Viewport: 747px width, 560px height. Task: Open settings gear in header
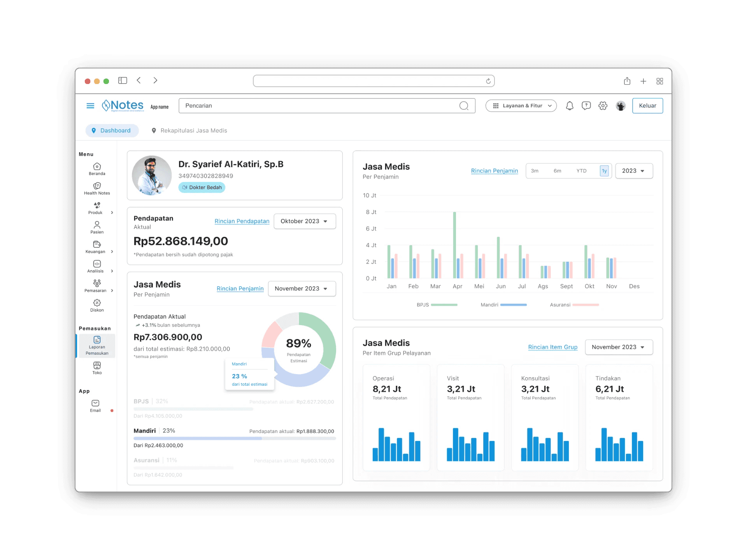[x=603, y=106]
